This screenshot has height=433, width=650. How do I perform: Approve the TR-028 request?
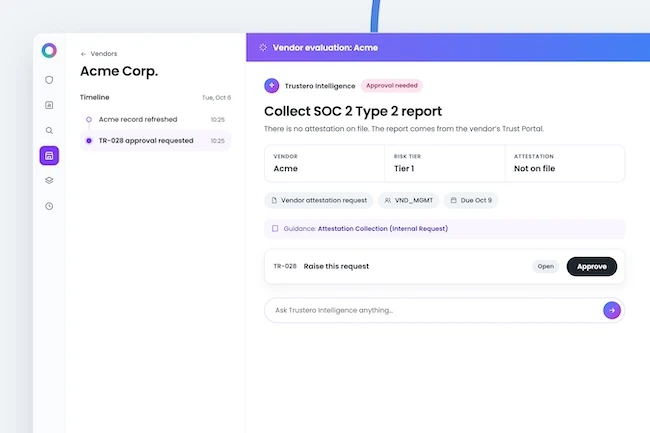[592, 266]
